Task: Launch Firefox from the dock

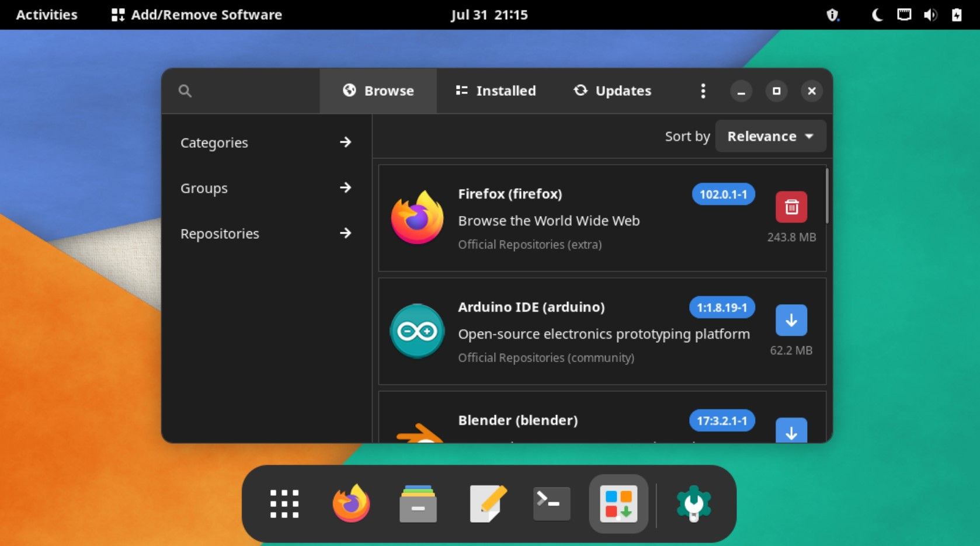Action: tap(351, 503)
